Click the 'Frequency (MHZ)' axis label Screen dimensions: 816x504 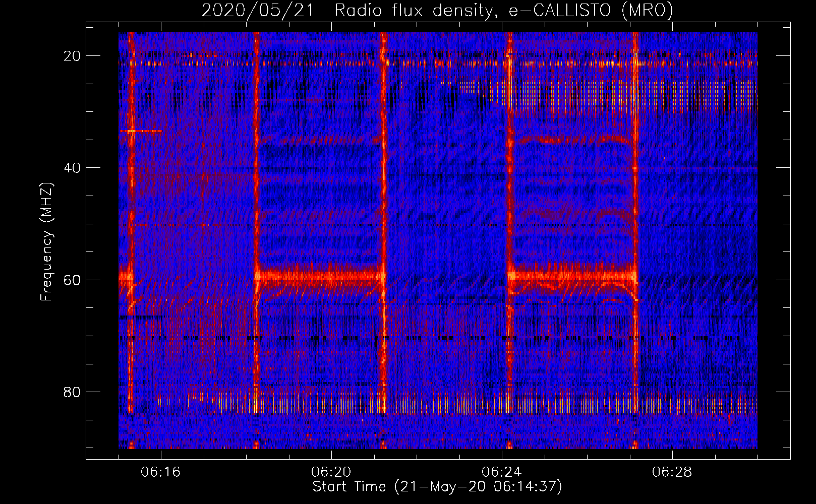46,242
